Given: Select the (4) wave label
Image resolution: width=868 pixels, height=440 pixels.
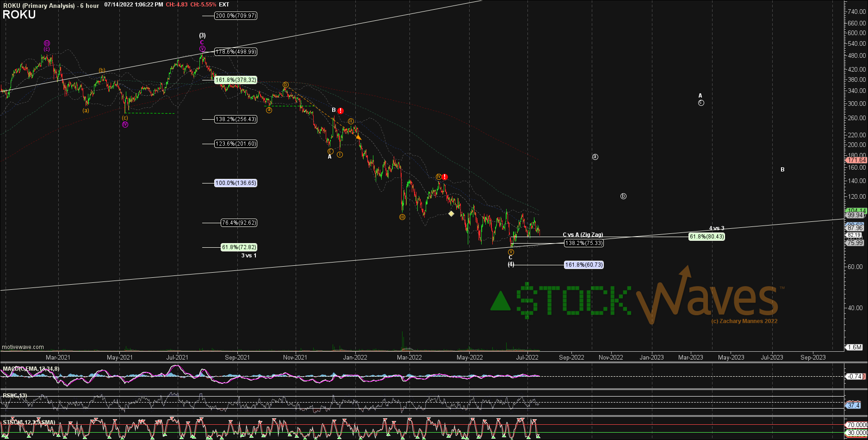Looking at the screenshot, I should [x=511, y=264].
